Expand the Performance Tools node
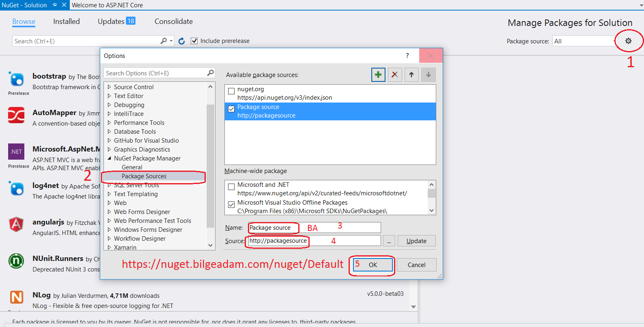644x327 pixels. [x=109, y=122]
